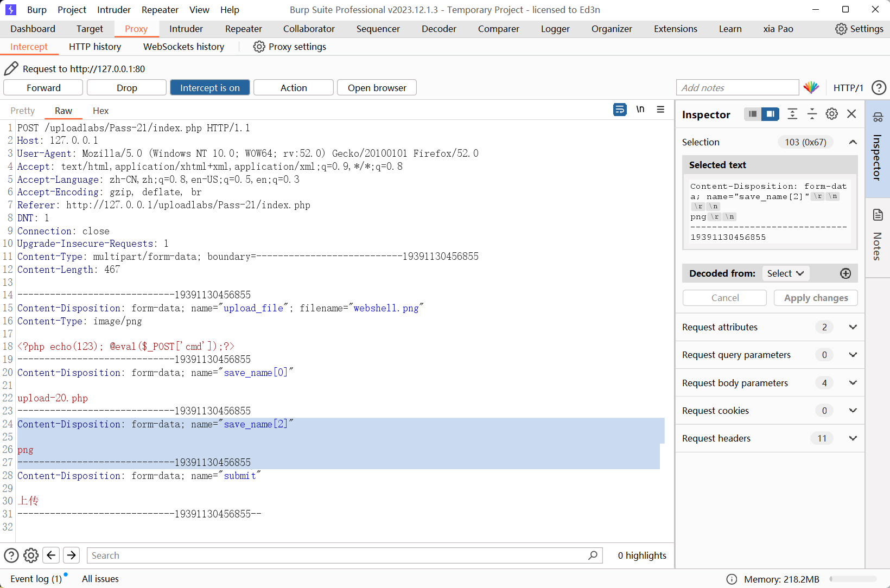Switch to the Repeater tab

pos(244,29)
